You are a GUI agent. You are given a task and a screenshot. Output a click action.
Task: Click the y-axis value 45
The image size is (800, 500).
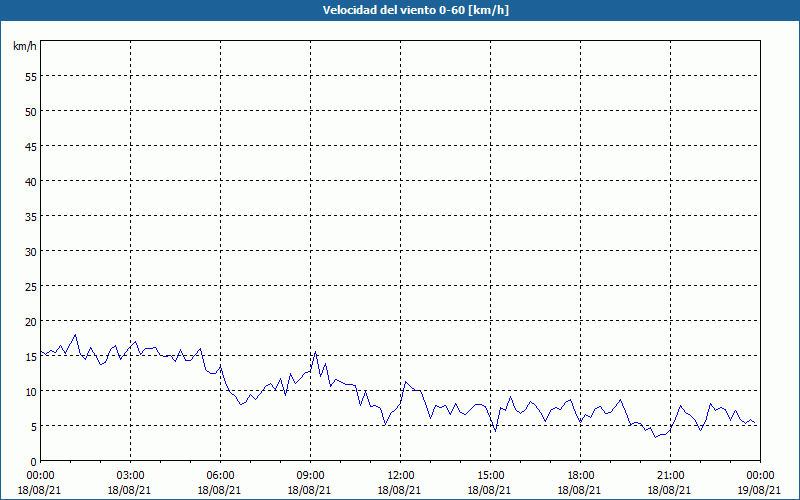31,146
